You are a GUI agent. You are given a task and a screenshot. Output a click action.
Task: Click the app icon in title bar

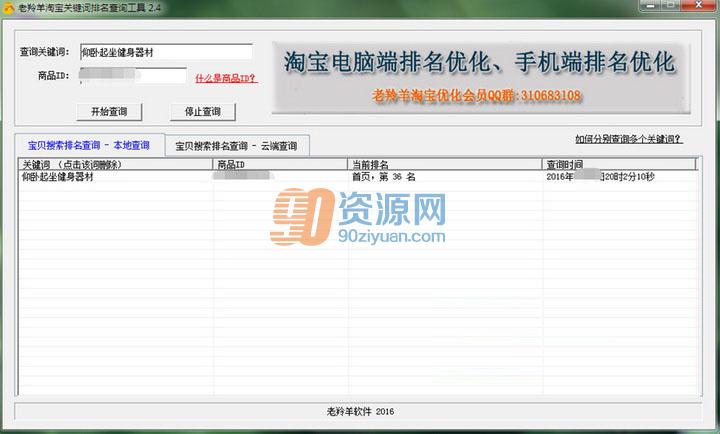pos(8,7)
